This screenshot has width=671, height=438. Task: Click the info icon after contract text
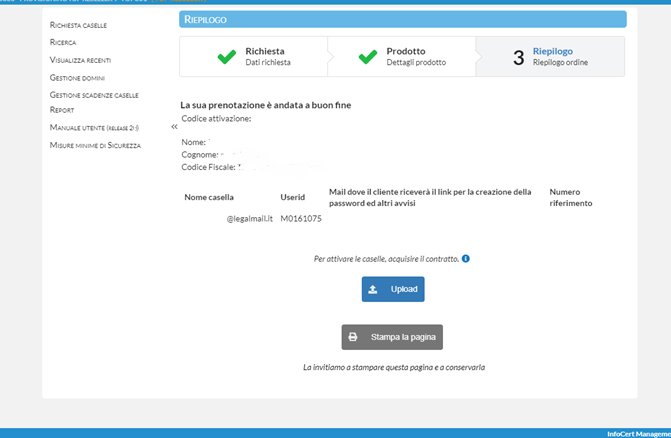pos(466,258)
